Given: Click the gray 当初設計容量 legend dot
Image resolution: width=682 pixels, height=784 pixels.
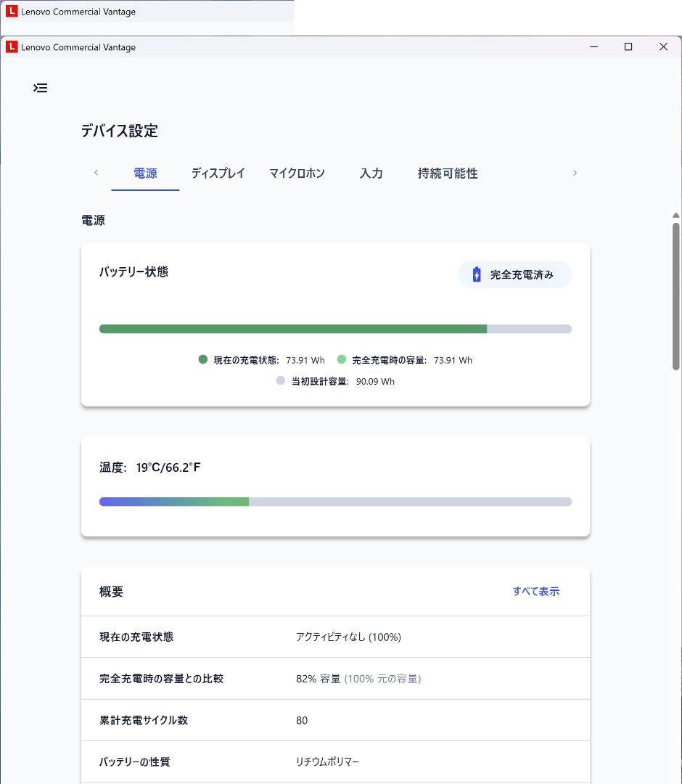Looking at the screenshot, I should (x=281, y=380).
